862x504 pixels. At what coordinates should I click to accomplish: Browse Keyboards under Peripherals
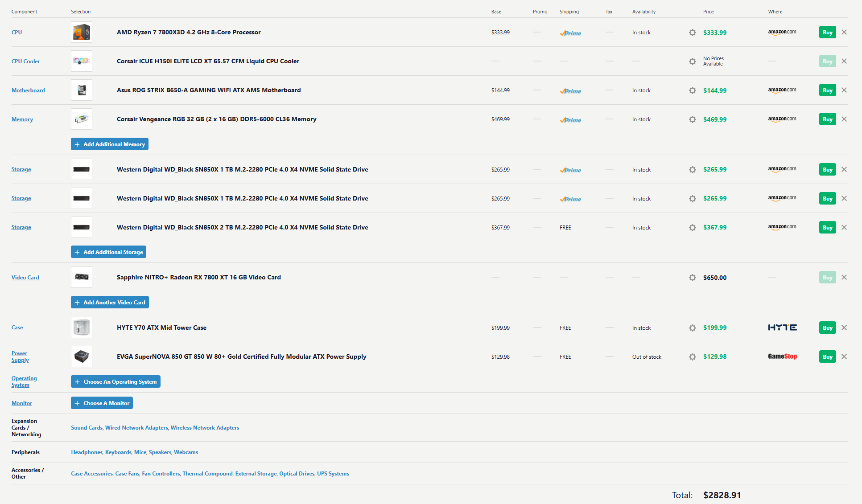pyautogui.click(x=118, y=452)
